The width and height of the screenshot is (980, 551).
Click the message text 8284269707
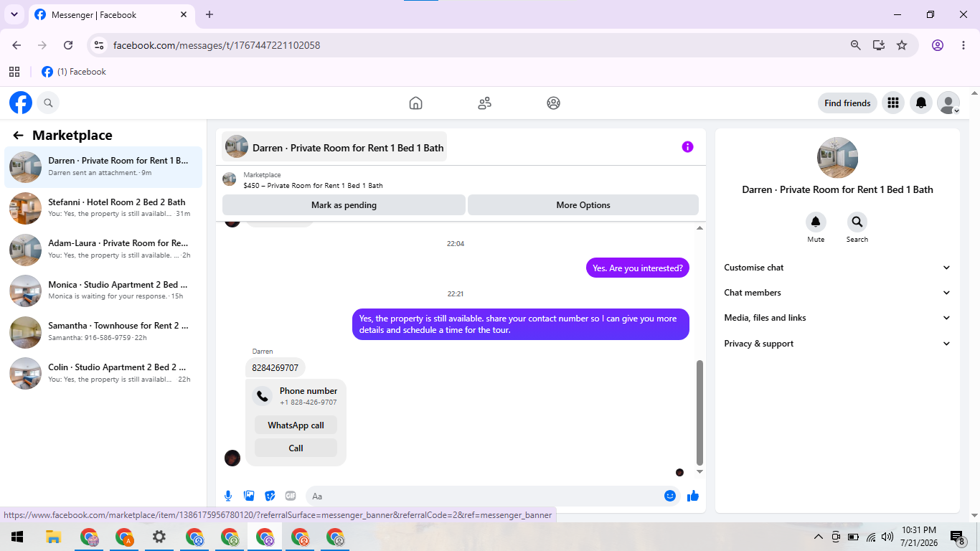point(275,368)
